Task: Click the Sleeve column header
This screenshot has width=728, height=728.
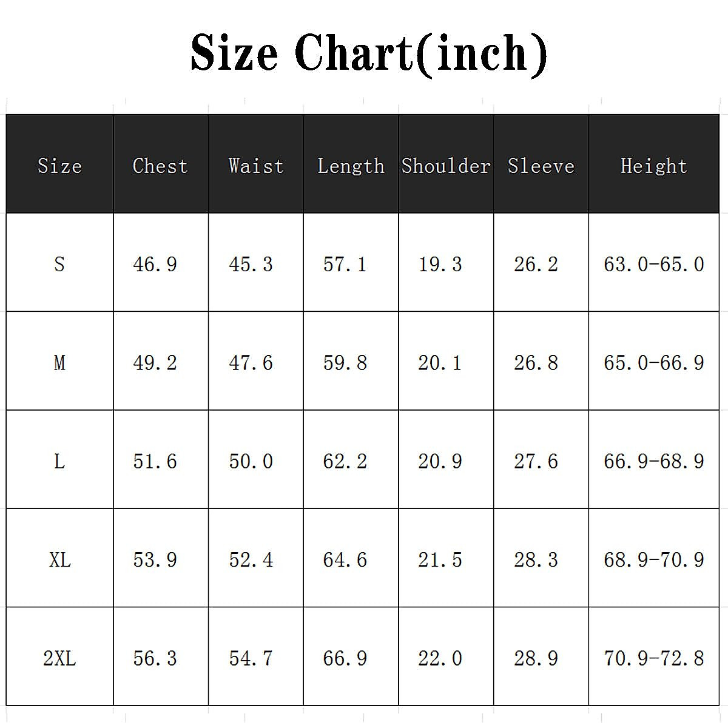Action: coord(541,166)
